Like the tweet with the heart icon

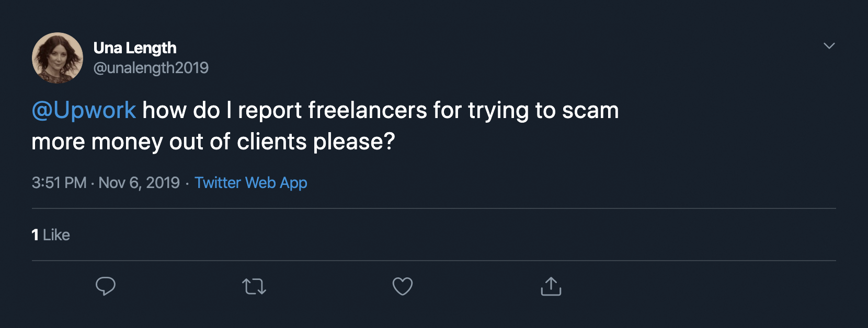point(403,286)
